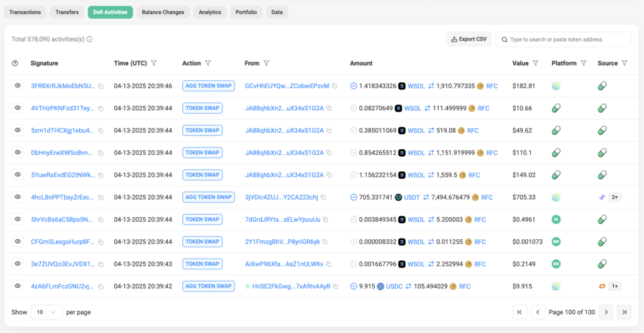Click the 2+ source badge

[614, 197]
